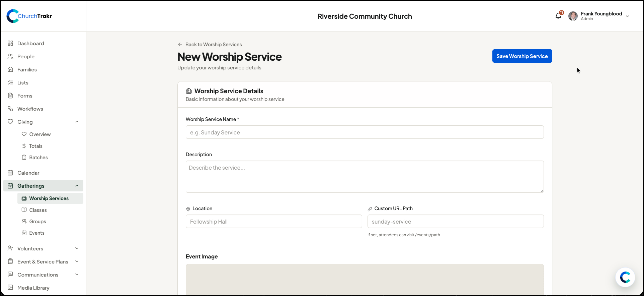Collapse the Gatherings section chevron
This screenshot has width=644, height=296.
point(77,186)
